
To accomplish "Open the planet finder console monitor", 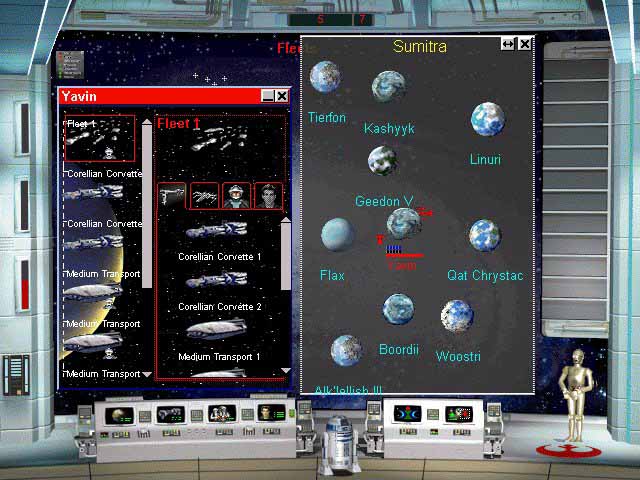I will tap(119, 416).
